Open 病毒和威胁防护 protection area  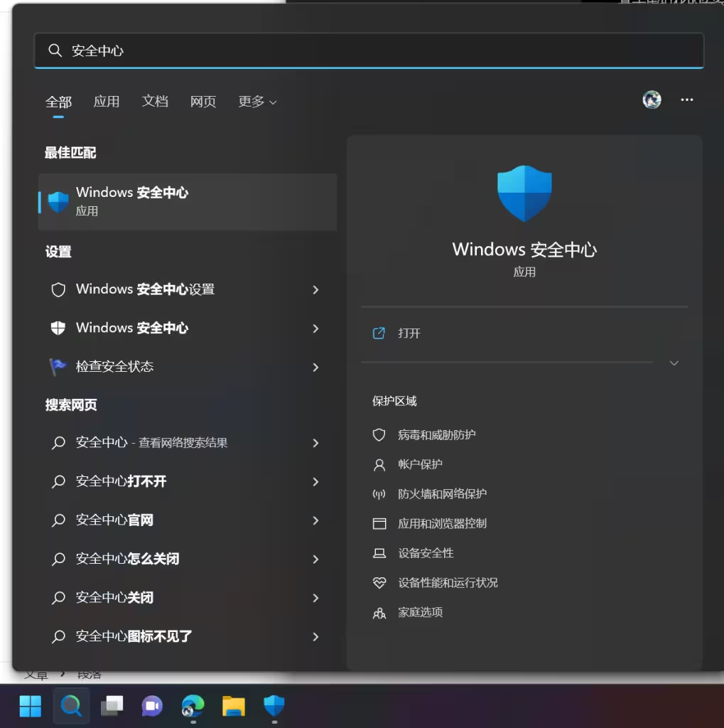point(436,435)
